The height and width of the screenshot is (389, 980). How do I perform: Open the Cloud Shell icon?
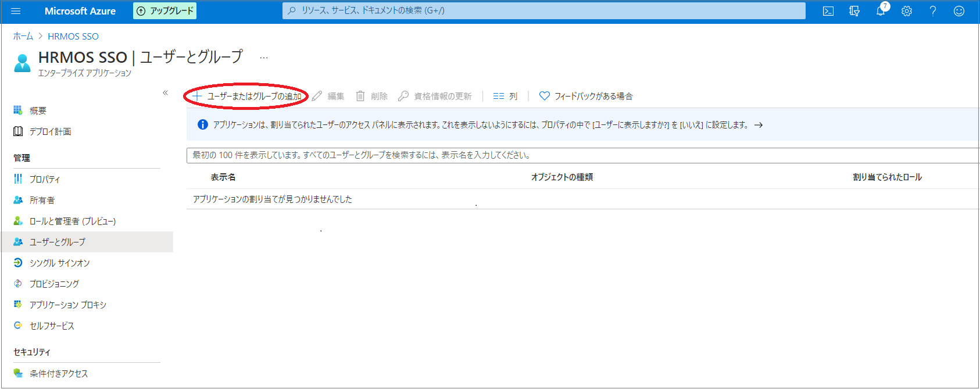[828, 11]
